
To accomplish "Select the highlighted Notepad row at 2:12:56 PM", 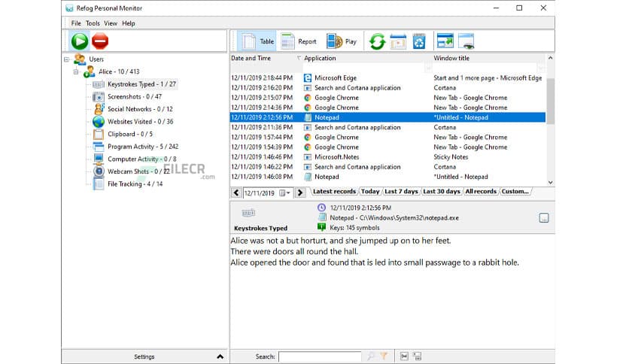I will point(387,117).
